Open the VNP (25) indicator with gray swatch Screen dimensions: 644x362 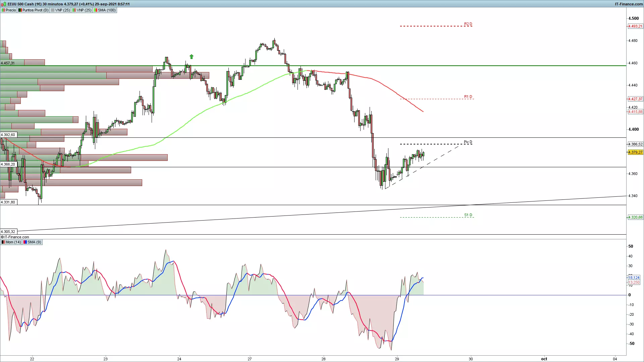(x=60, y=10)
